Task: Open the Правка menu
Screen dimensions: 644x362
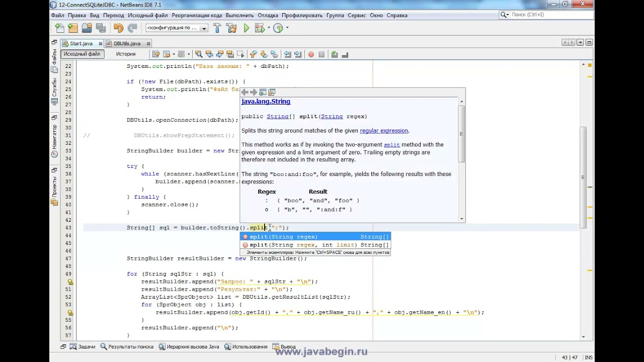Action: [77, 15]
